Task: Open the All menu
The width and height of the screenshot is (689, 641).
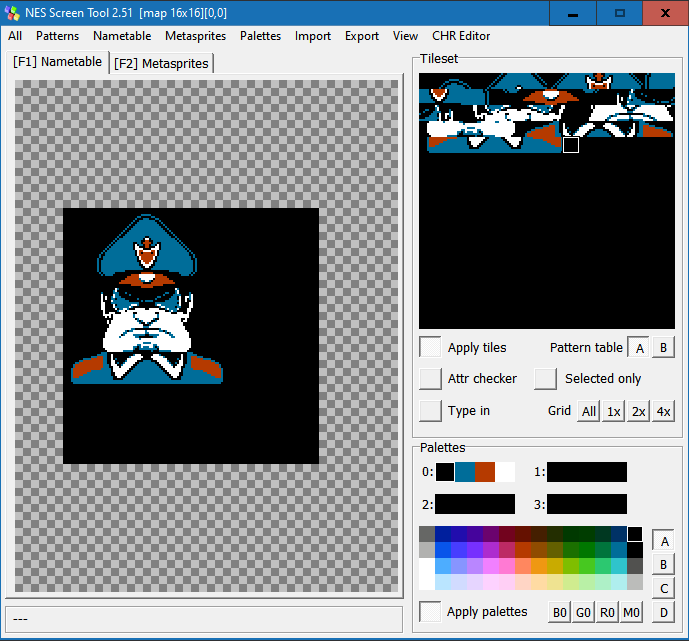Action: 15,36
